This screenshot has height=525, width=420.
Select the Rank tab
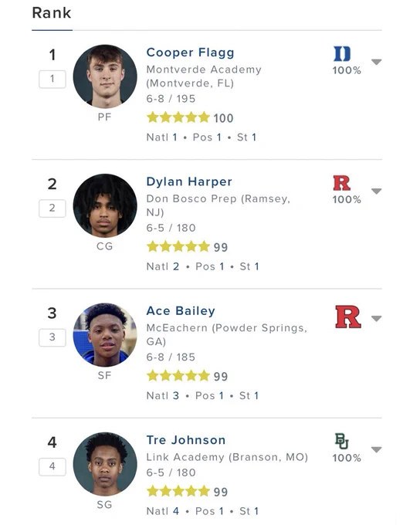pos(52,13)
